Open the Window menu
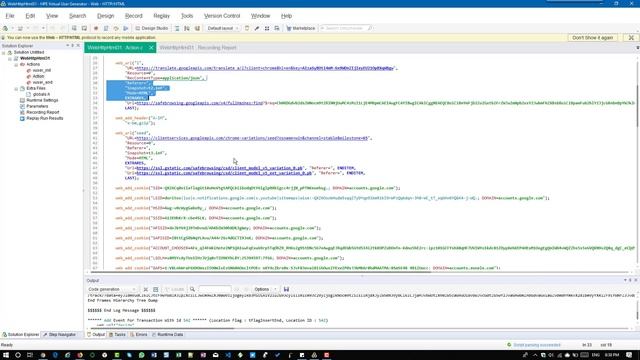The image size is (640, 360). (260, 16)
